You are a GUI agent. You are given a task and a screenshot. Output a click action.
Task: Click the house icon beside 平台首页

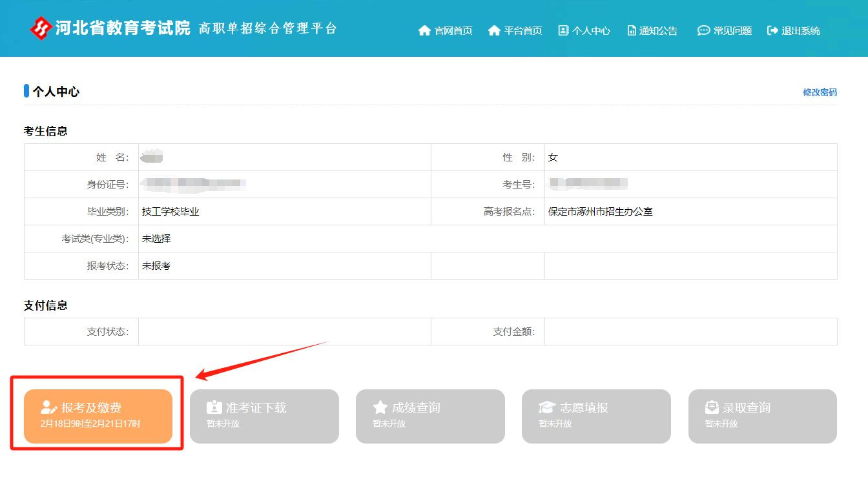[x=494, y=30]
